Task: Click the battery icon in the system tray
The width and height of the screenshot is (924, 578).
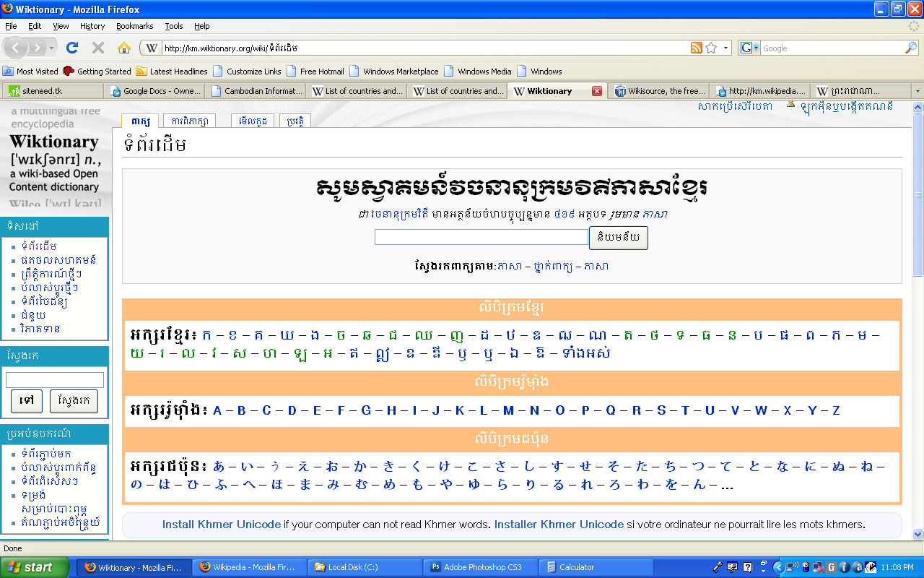Action: pyautogui.click(x=805, y=567)
